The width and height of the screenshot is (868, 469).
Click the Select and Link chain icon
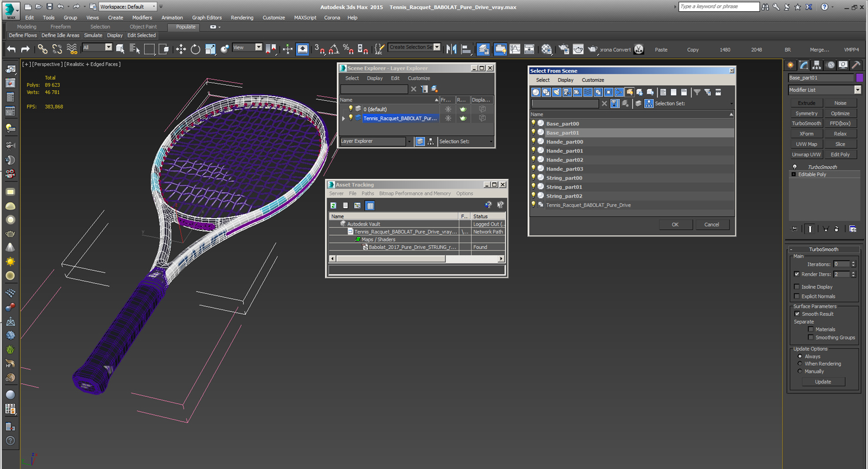pyautogui.click(x=43, y=49)
